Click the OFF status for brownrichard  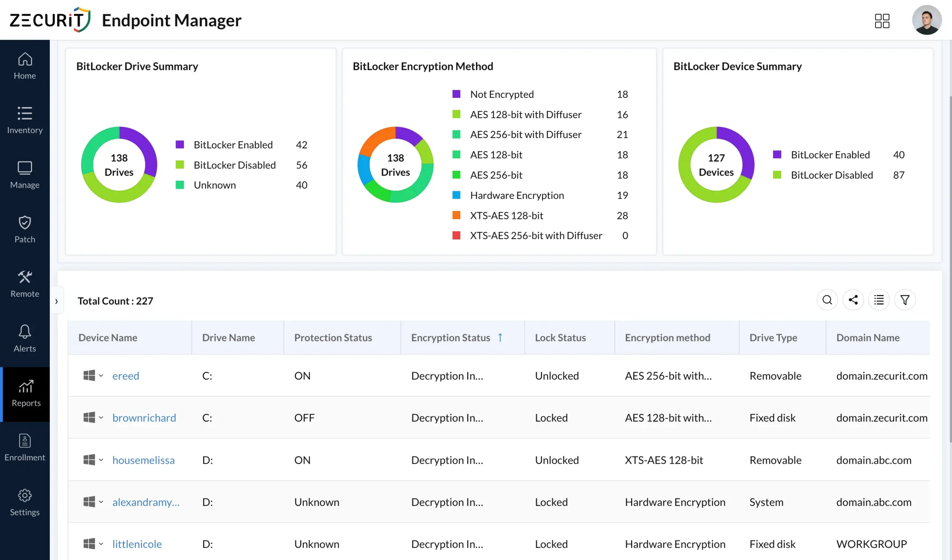click(304, 418)
